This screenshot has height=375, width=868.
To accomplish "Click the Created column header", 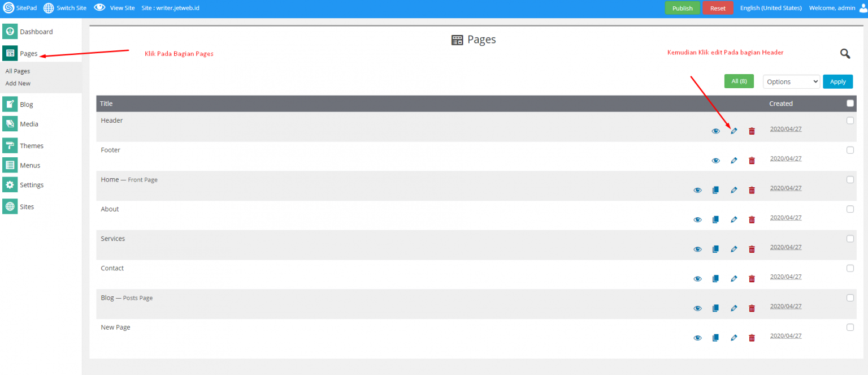I will pos(781,104).
